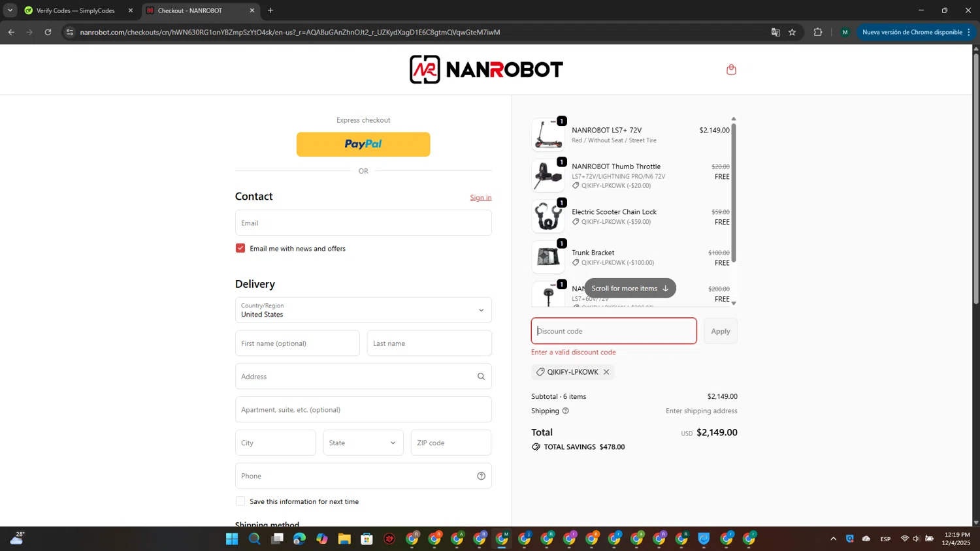Click the browser address bar URL
Image resolution: width=980 pixels, height=551 pixels.
(290, 32)
